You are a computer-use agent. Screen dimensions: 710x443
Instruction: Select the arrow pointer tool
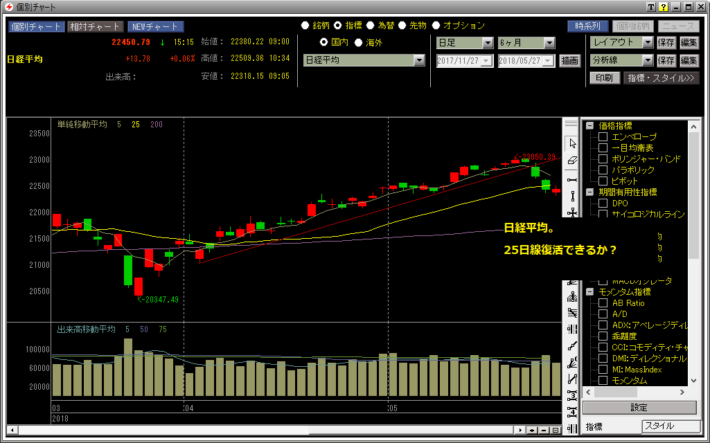(572, 144)
